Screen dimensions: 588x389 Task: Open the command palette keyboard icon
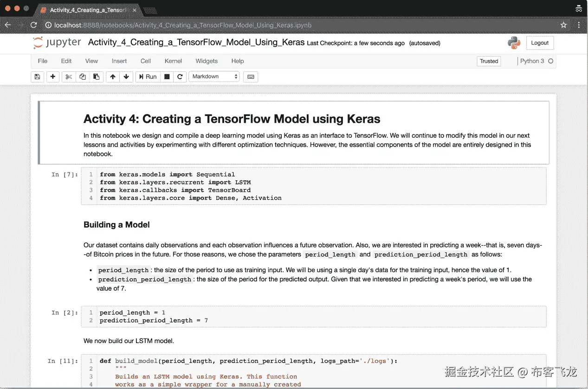(251, 77)
